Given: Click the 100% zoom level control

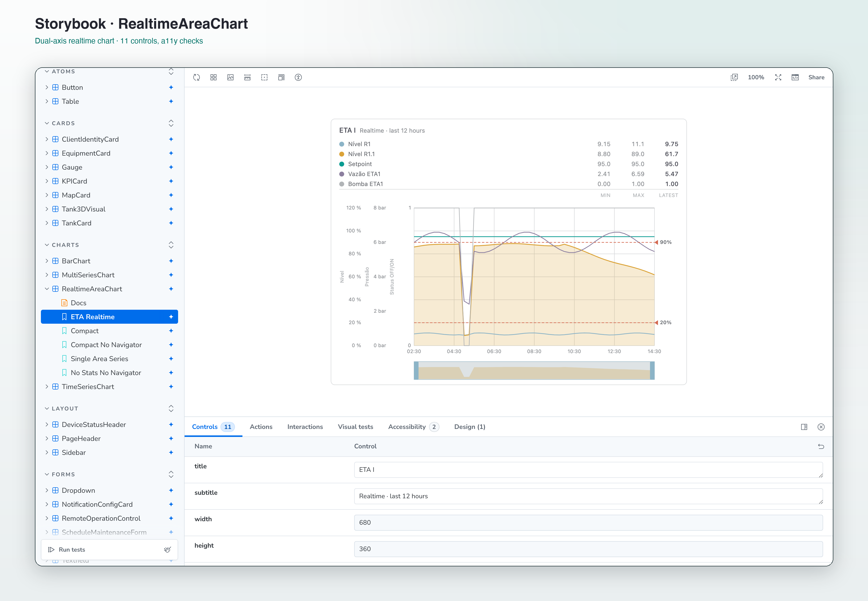Looking at the screenshot, I should (756, 77).
